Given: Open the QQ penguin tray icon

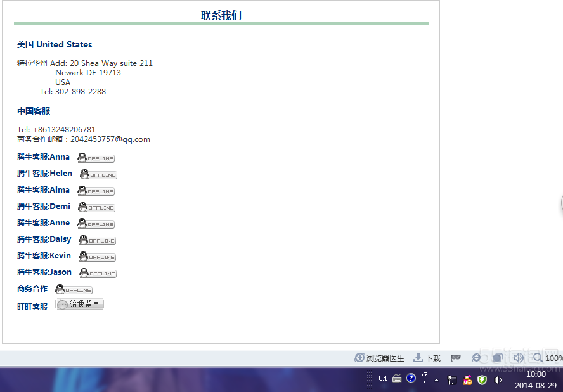Looking at the screenshot, I should (x=467, y=380).
